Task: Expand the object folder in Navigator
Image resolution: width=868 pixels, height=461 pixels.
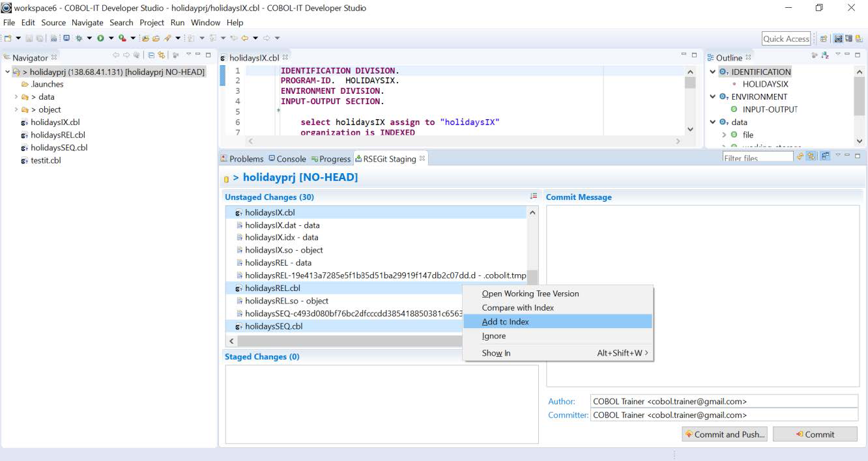Action: coord(16,109)
